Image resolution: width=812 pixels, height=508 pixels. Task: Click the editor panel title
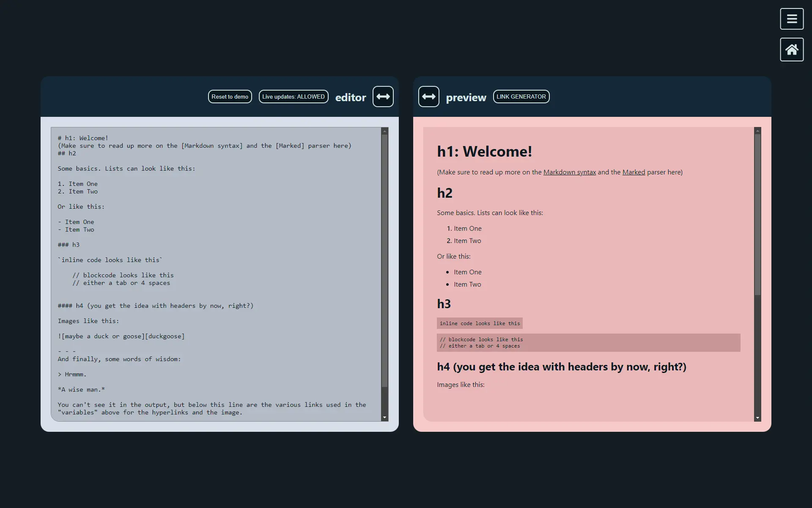[x=350, y=97]
